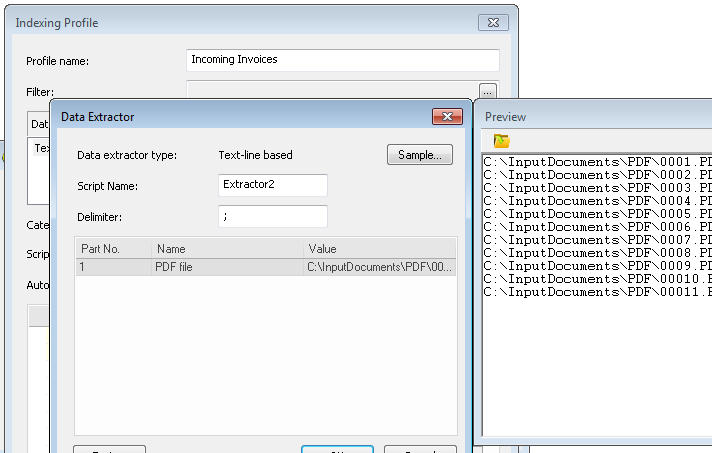
Task: Select preview line ending 0006
Action: click(x=598, y=227)
